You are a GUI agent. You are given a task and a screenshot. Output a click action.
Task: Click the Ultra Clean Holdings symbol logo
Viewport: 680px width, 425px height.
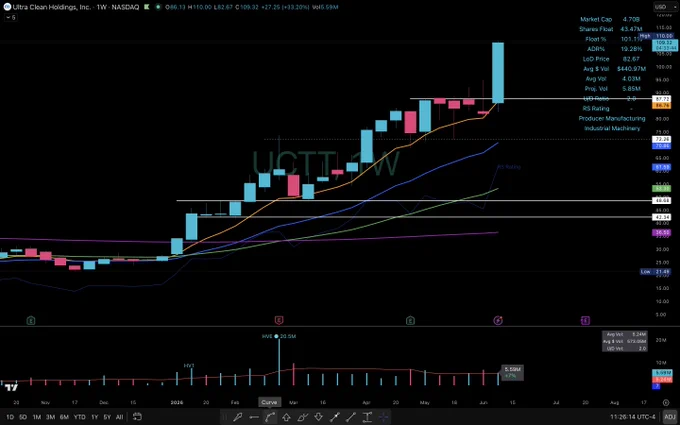point(7,7)
